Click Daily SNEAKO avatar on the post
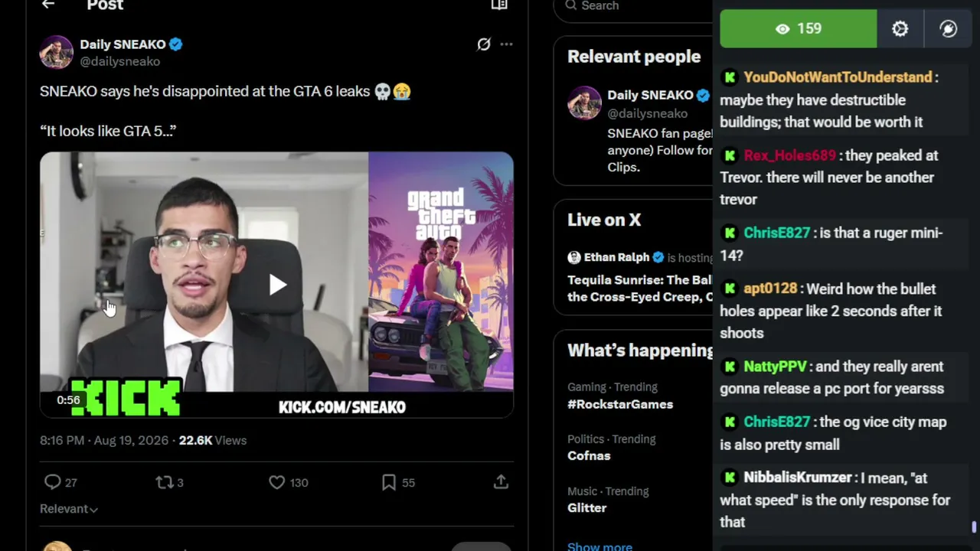This screenshot has width=980, height=551. (x=57, y=52)
